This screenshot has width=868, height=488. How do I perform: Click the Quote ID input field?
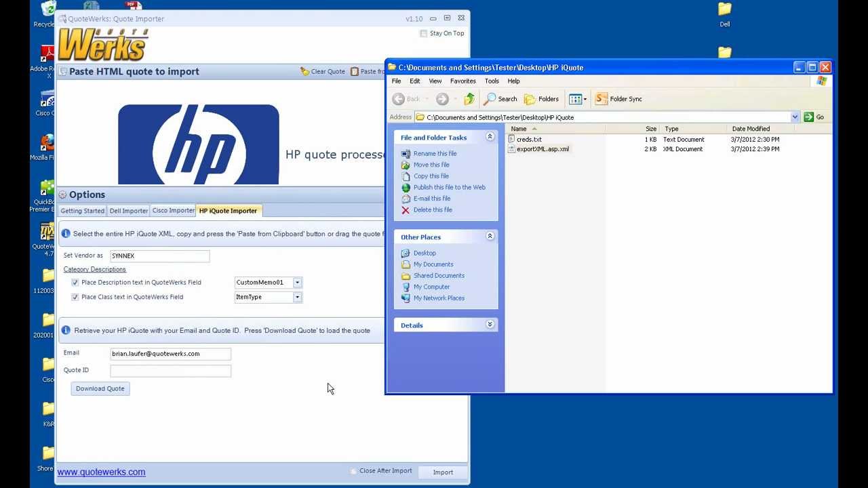(x=171, y=371)
